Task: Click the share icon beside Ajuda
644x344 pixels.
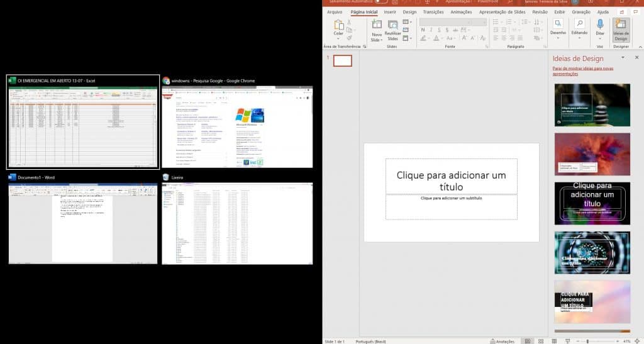Action: [x=622, y=13]
